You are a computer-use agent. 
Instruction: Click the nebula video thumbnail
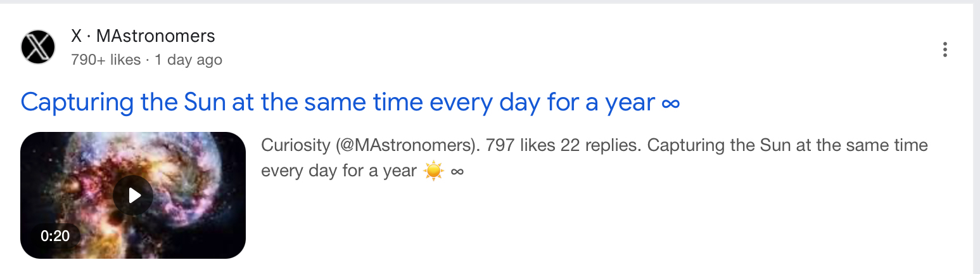[133, 195]
